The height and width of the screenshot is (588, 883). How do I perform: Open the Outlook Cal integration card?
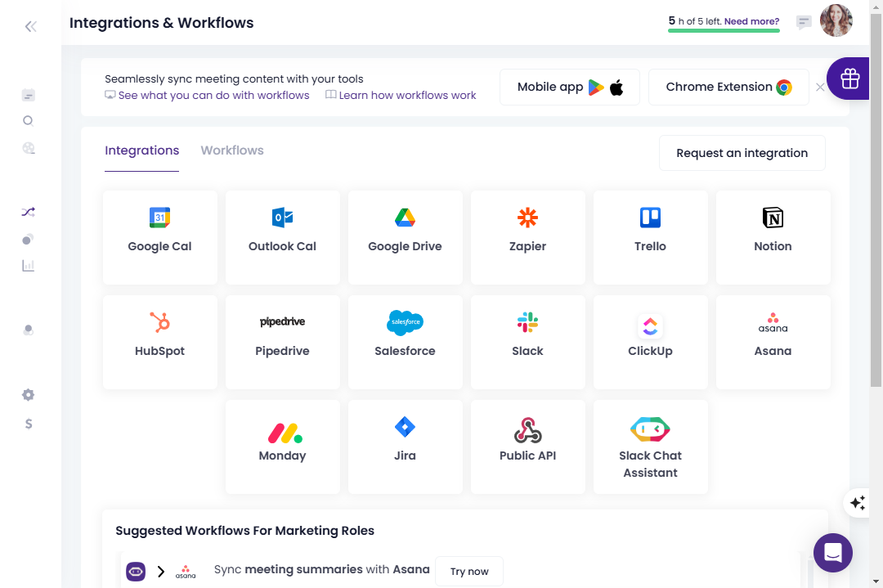coord(283,237)
